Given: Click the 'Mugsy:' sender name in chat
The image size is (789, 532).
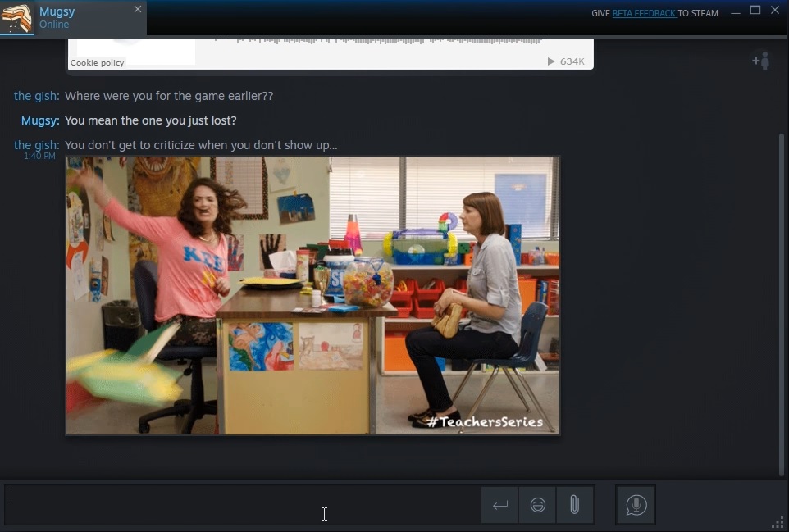Looking at the screenshot, I should pos(40,120).
